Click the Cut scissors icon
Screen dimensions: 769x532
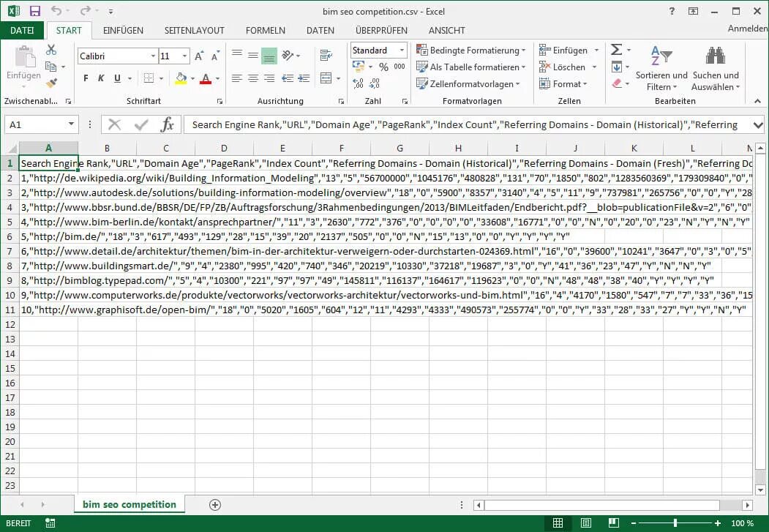coord(51,50)
